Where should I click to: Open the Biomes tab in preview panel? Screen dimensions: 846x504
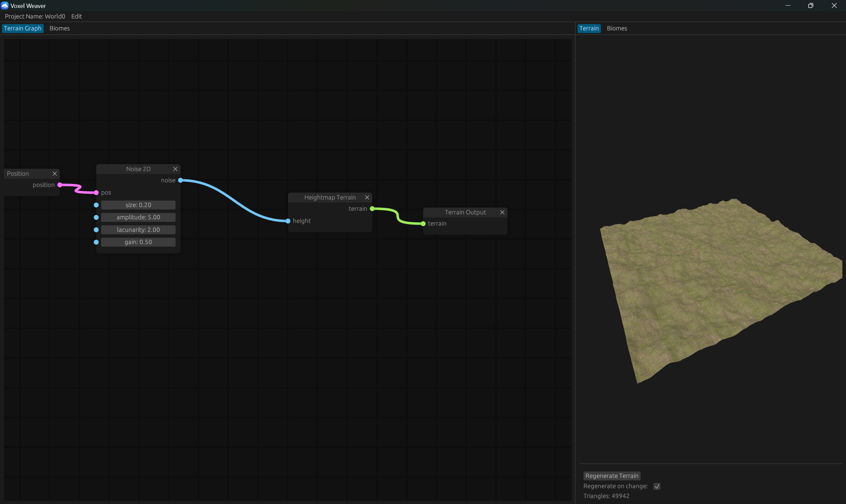coord(617,28)
